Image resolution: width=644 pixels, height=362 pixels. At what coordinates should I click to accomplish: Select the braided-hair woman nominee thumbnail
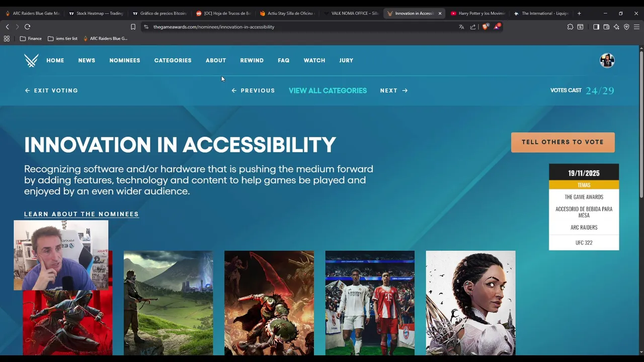[470, 303]
